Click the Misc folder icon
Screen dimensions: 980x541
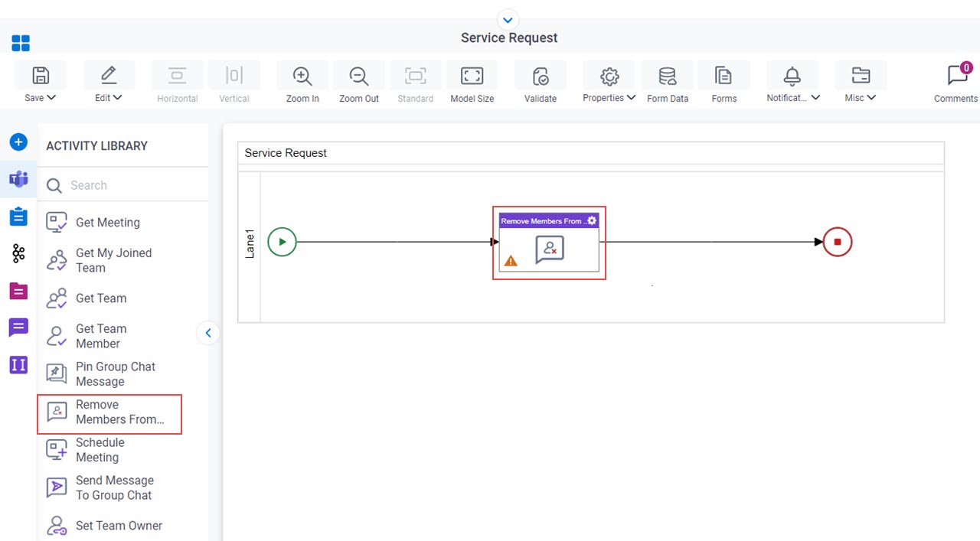point(861,76)
